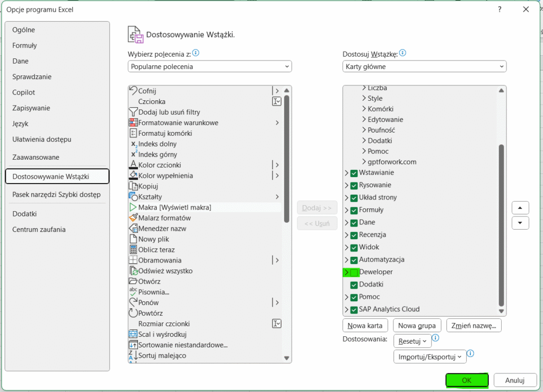Viewport: 543px width, 392px height.
Task: Click the Kształty shapes icon
Action: (133, 197)
